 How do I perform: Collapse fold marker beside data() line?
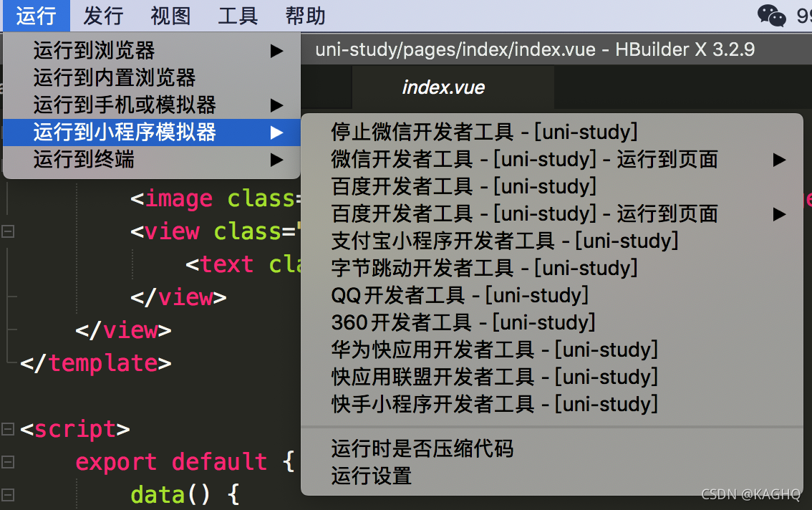click(x=8, y=494)
